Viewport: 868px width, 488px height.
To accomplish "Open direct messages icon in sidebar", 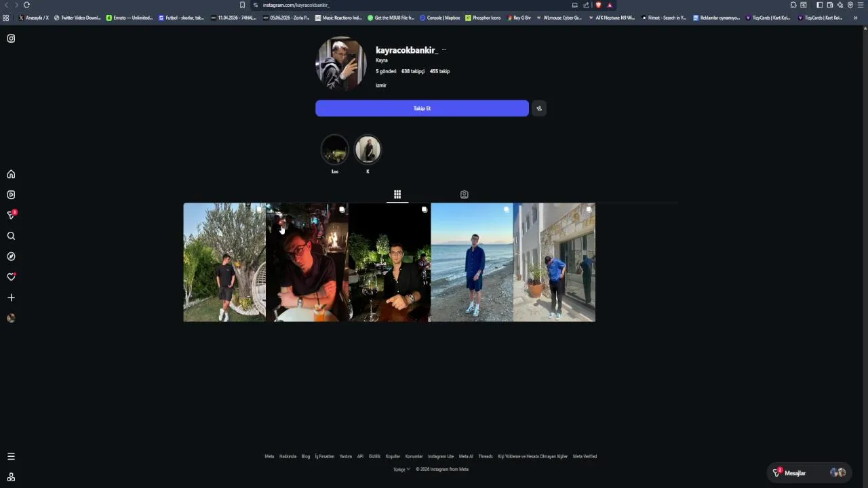I will point(11,215).
